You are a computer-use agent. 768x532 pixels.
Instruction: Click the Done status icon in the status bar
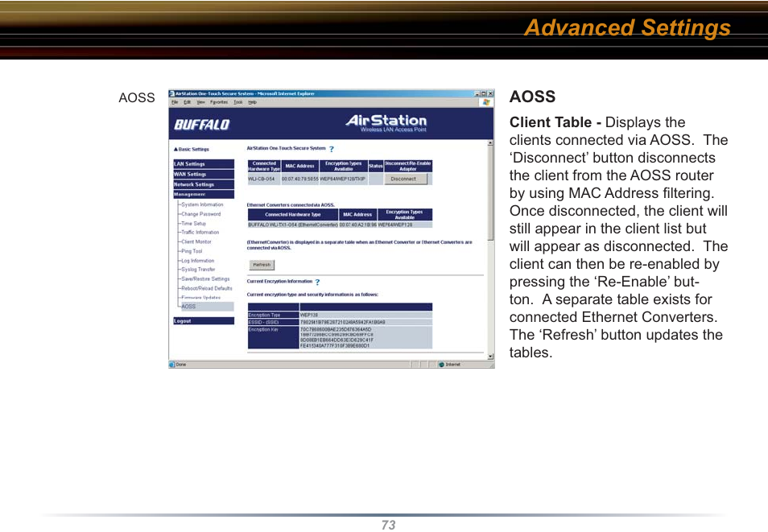[172, 365]
